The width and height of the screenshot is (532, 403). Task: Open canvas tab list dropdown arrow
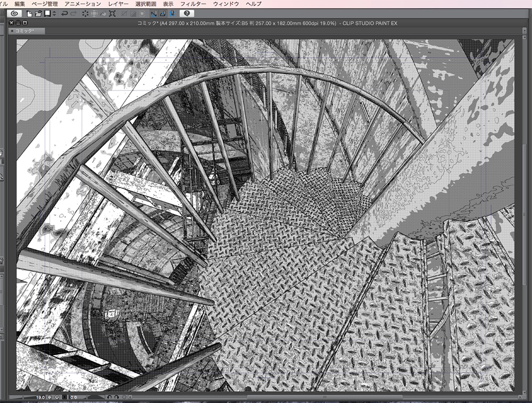(525, 31)
